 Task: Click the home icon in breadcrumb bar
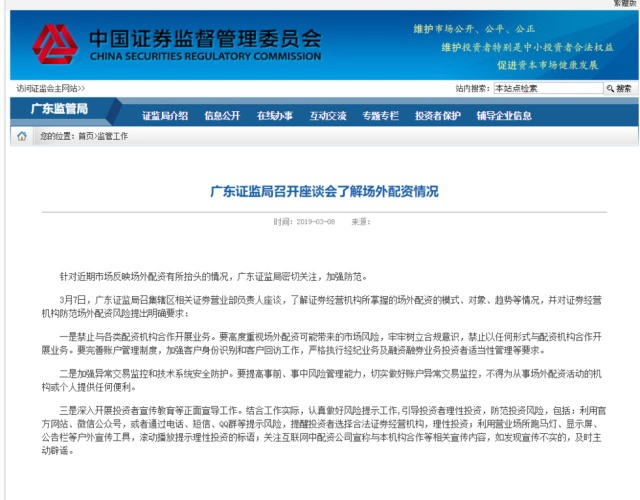(22, 135)
